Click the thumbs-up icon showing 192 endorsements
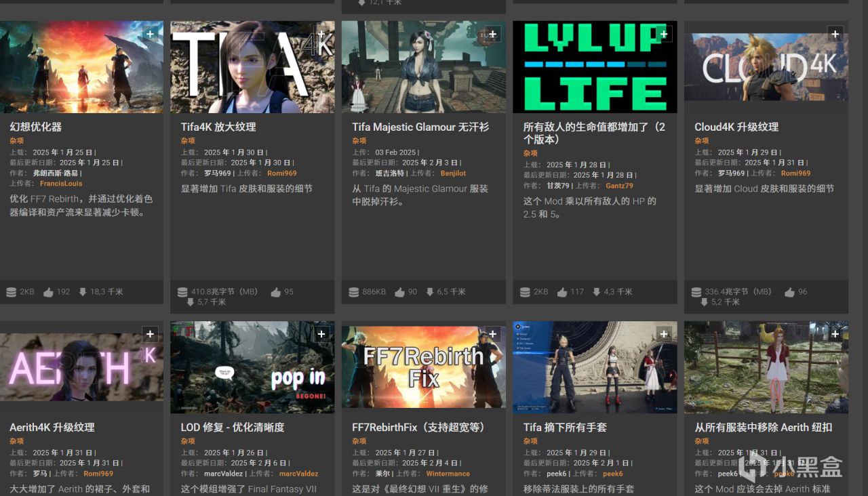 (48, 292)
